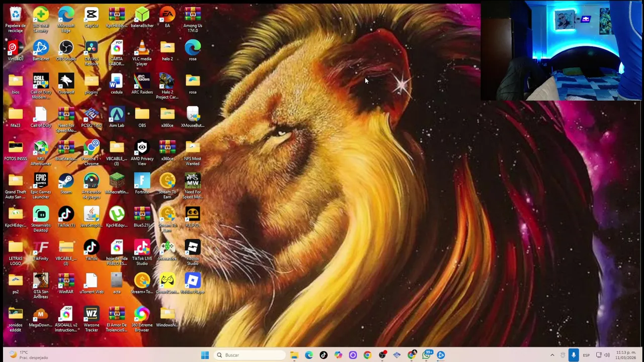This screenshot has width=644, height=362.
Task: Select the Fortnite shortcut
Action: point(142,184)
